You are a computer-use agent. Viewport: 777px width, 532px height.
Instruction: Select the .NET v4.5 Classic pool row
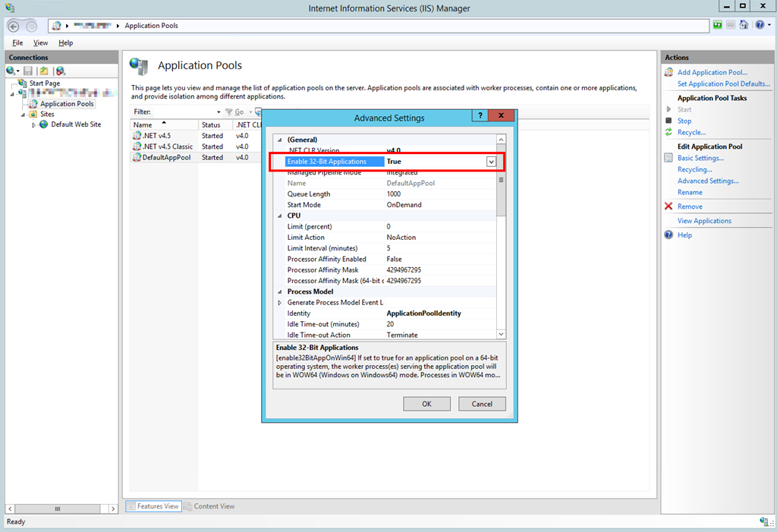point(197,146)
